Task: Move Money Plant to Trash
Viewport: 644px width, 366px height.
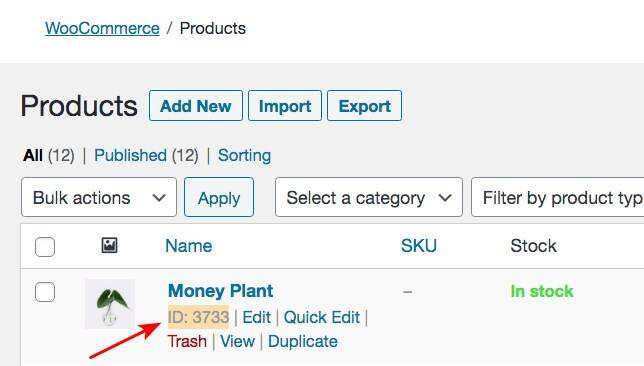Action: click(x=187, y=341)
